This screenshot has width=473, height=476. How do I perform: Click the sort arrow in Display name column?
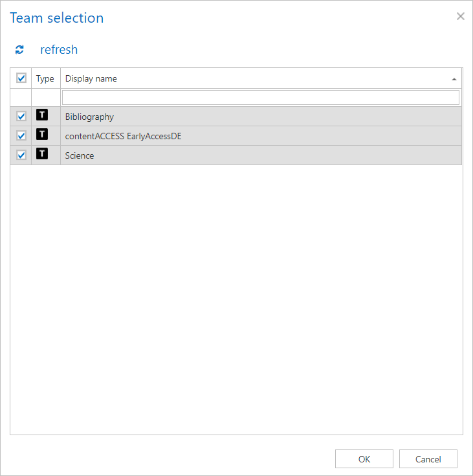[x=454, y=79]
